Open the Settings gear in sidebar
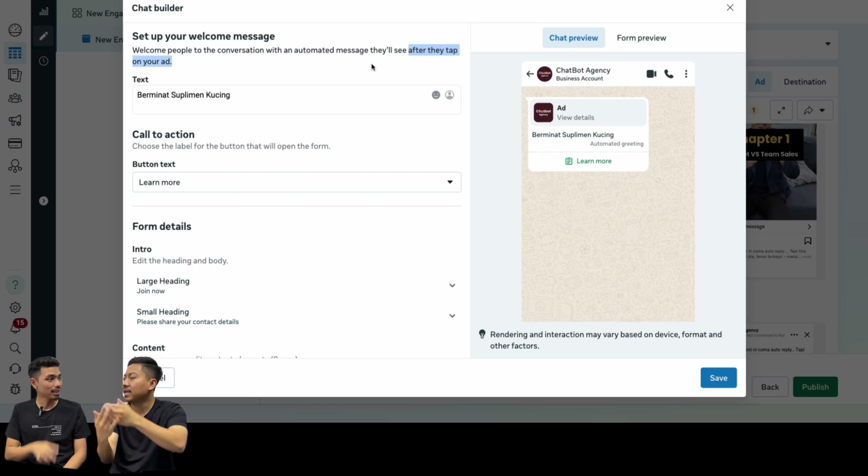The image size is (868, 476). click(x=15, y=308)
